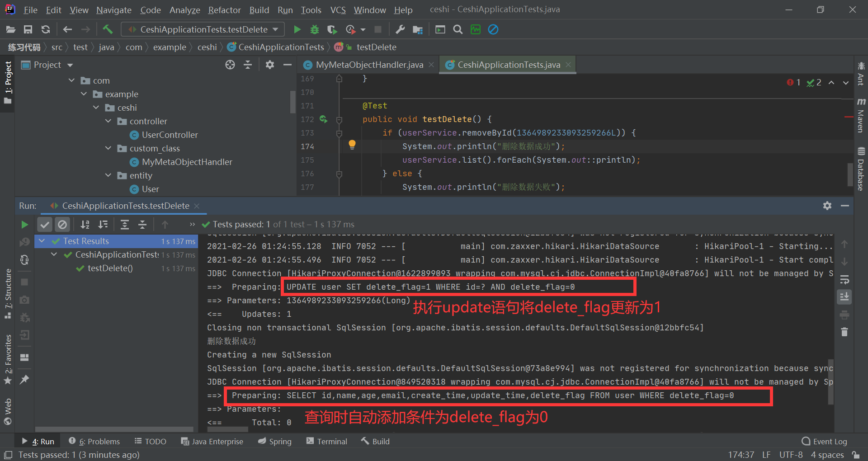Click the Search Everywhere magnifier icon
The image size is (868, 461).
458,29
